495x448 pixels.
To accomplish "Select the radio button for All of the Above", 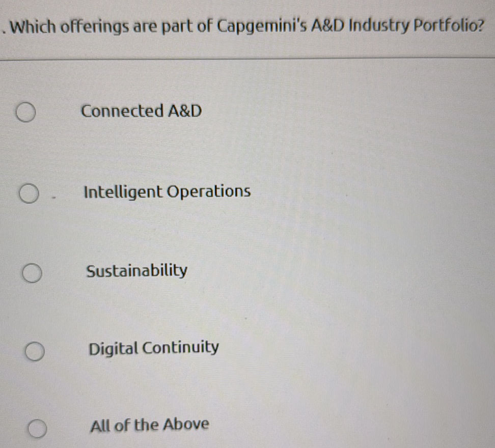I will coord(36,429).
